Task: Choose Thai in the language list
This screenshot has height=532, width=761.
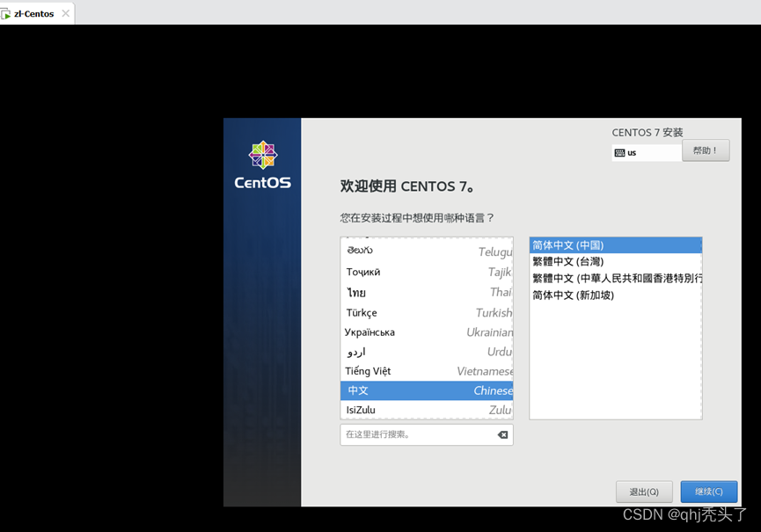Action: pos(427,292)
